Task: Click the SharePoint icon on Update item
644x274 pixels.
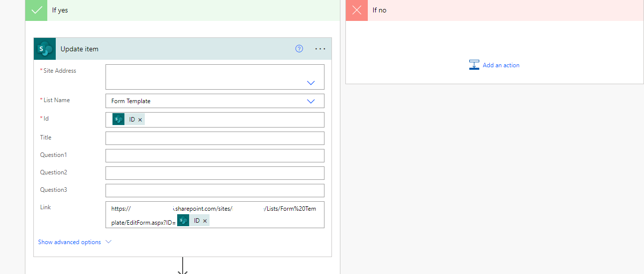Action: (x=45, y=49)
